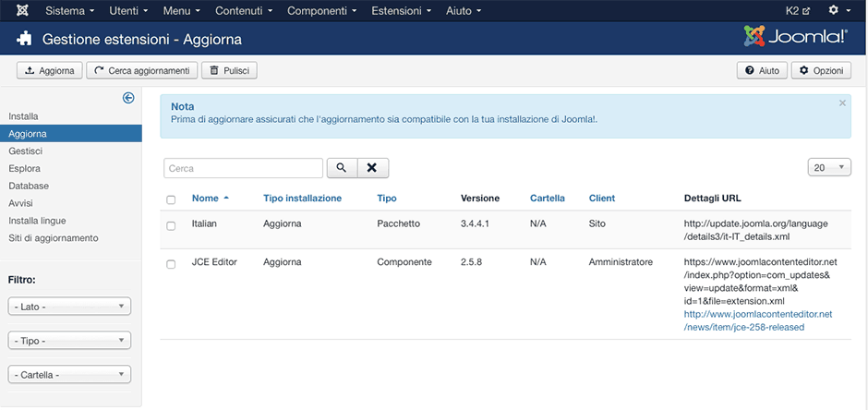This screenshot has height=410, width=868.
Task: Expand the Lato filter dropdown
Action: pos(69,307)
